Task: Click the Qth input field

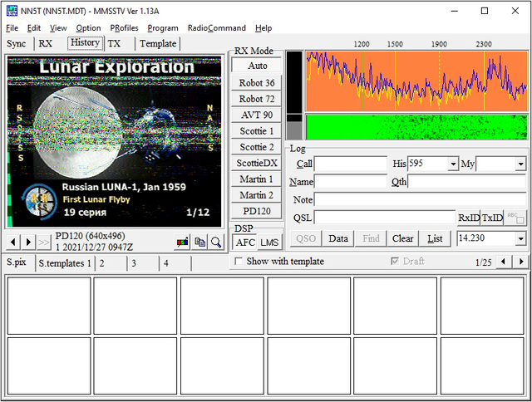Action: click(x=467, y=182)
